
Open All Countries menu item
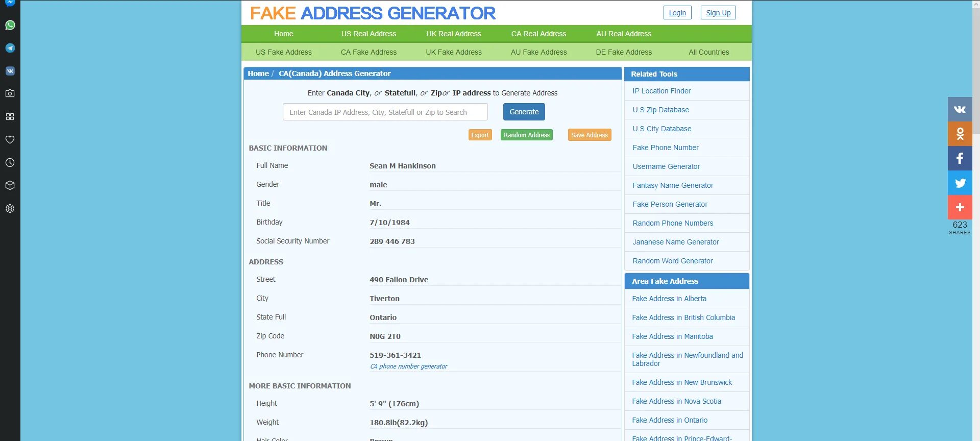pos(708,52)
